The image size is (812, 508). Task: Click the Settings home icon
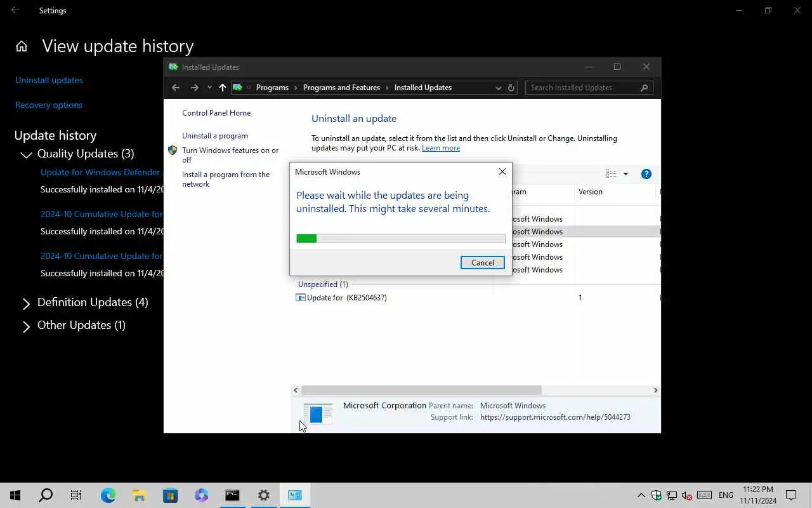pyautogui.click(x=22, y=46)
